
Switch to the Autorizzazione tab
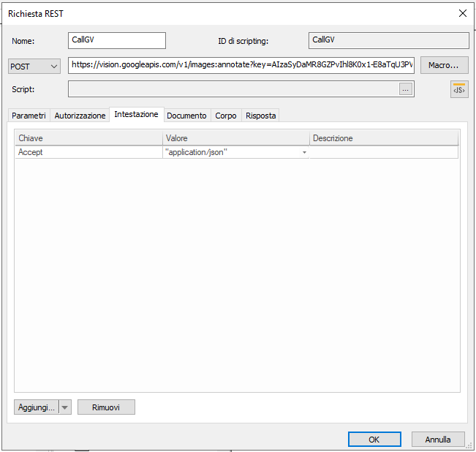click(80, 116)
